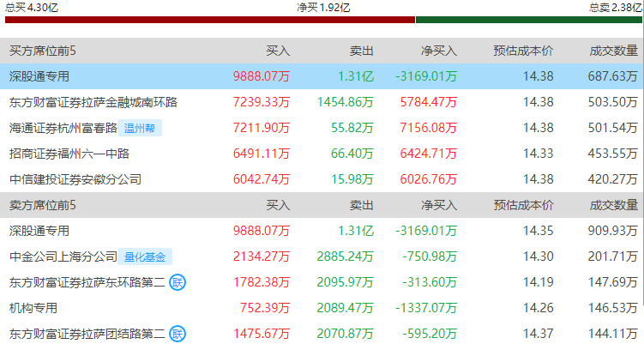The image size is (644, 344).
Task: Open seat 海通证券杭州富春路
Action: (x=63, y=128)
